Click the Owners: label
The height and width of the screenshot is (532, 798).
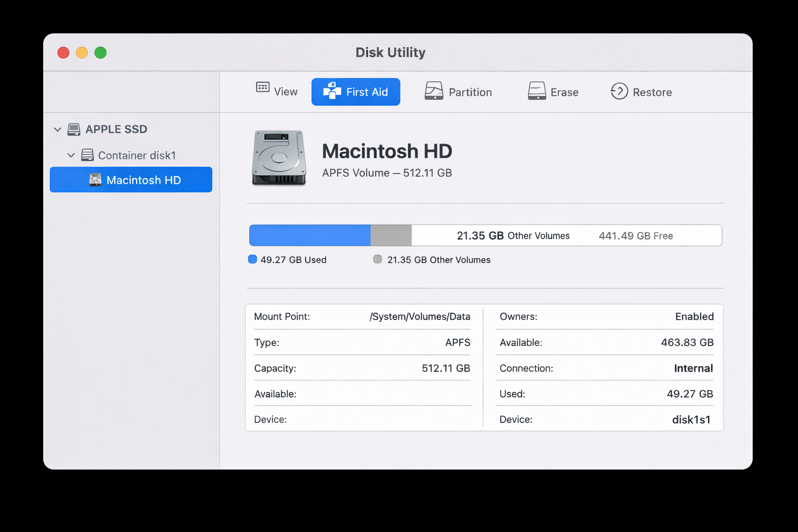[x=518, y=316]
